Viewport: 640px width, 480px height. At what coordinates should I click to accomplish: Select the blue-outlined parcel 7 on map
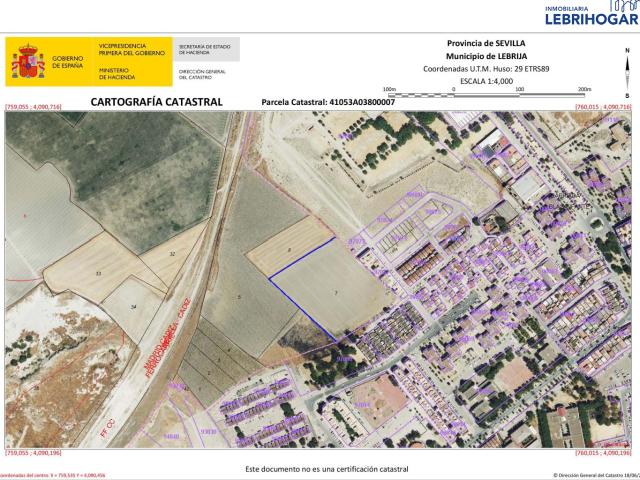point(330,290)
